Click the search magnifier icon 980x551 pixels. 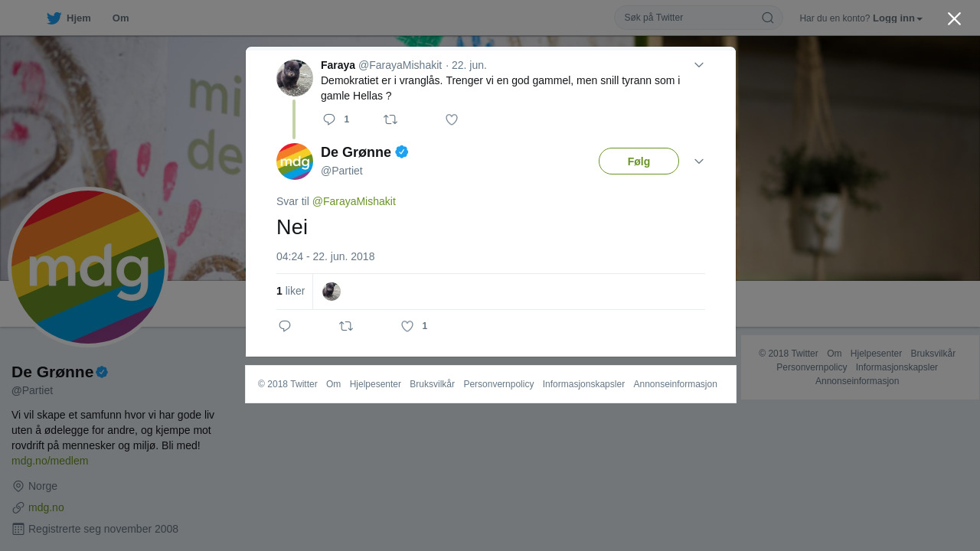click(767, 18)
